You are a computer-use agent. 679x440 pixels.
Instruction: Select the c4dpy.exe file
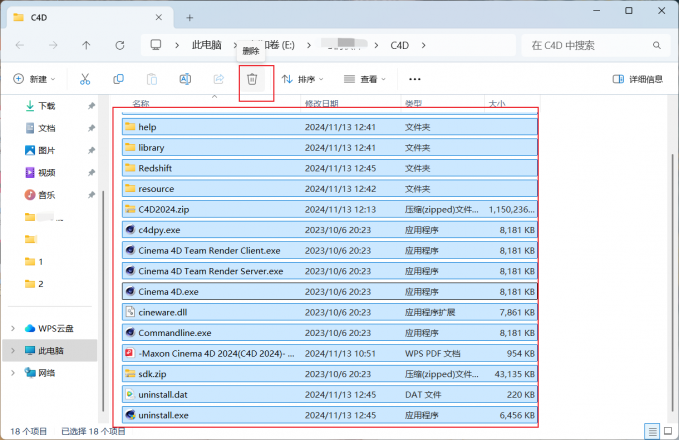[x=330, y=230]
